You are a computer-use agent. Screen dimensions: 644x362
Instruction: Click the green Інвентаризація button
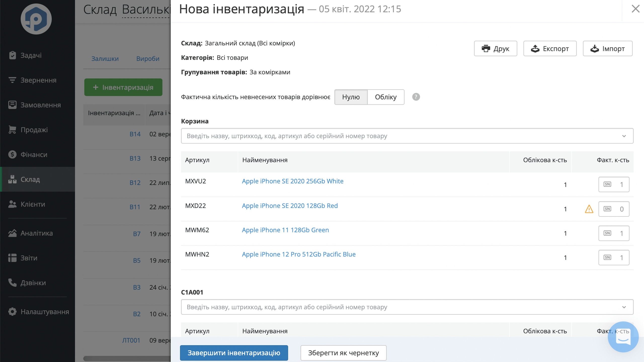[x=123, y=87]
